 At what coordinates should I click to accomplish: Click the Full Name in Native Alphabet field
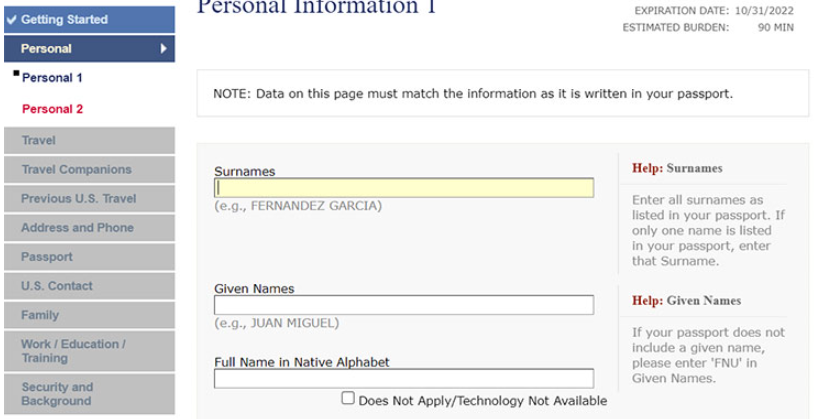(x=403, y=379)
